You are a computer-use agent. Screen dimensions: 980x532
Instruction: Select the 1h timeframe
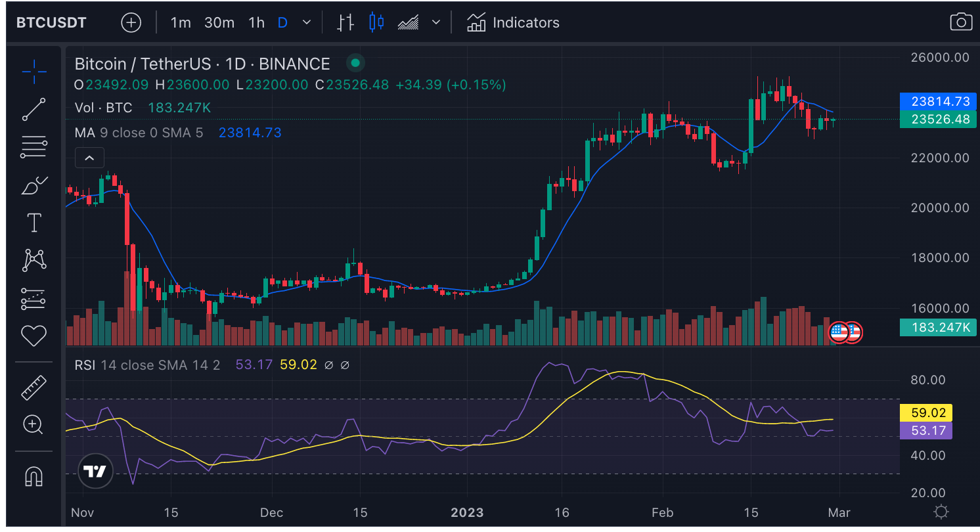point(256,22)
